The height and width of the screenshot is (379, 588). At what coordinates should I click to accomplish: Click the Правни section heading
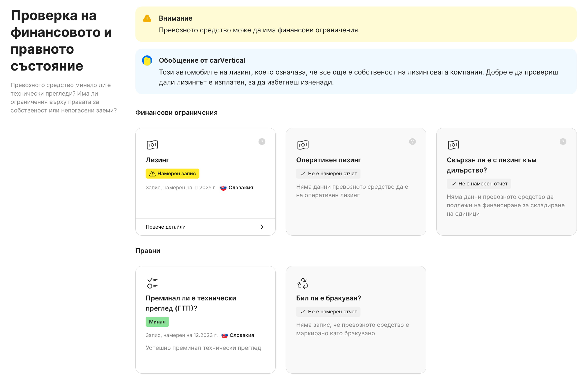click(148, 251)
